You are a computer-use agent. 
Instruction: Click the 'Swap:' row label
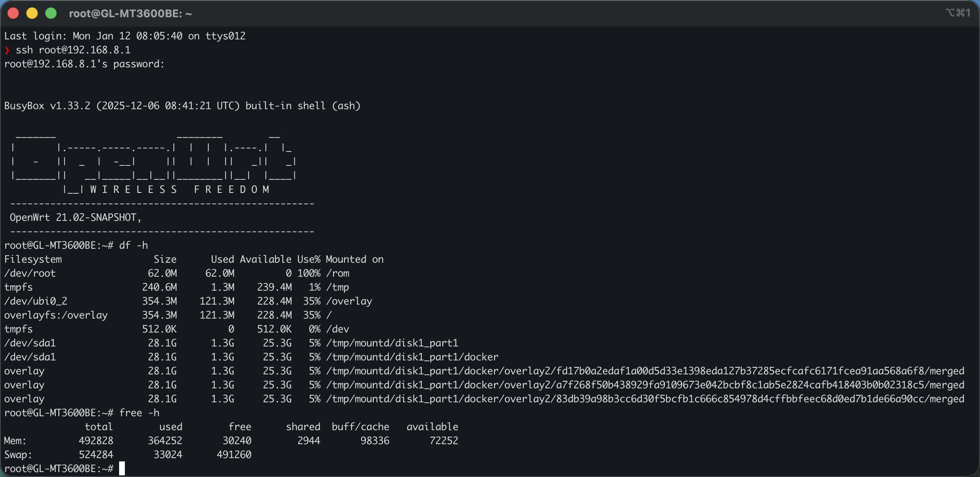(18, 455)
